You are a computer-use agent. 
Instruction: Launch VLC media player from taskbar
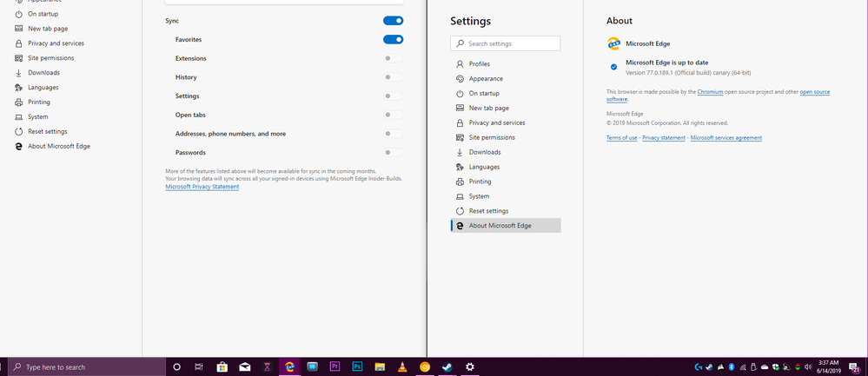pyautogui.click(x=402, y=366)
